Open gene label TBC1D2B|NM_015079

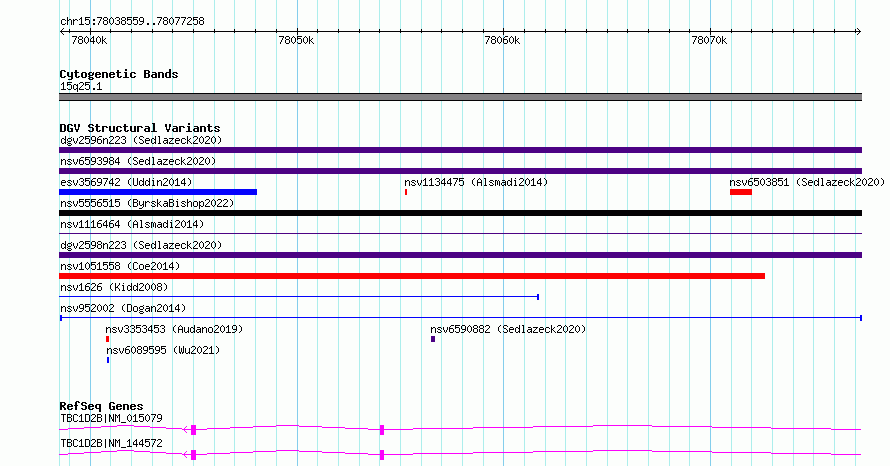pyautogui.click(x=111, y=418)
